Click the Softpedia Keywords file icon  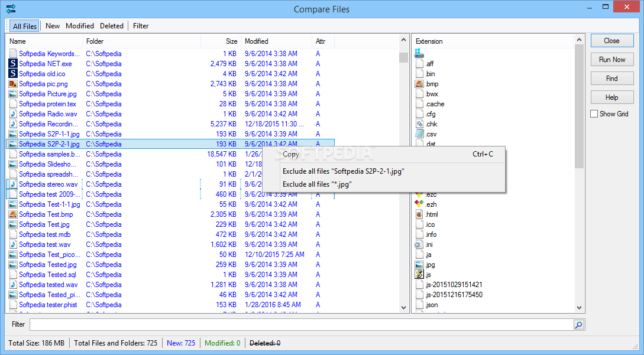click(13, 53)
